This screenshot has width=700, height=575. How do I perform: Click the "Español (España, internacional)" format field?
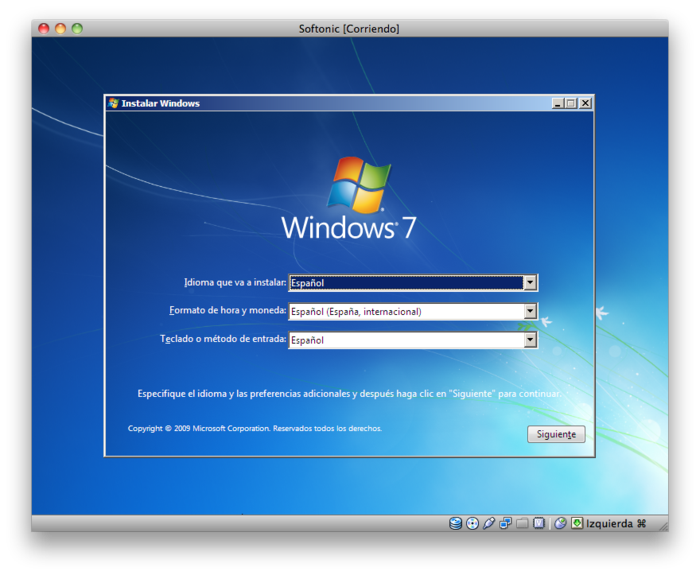coord(405,311)
